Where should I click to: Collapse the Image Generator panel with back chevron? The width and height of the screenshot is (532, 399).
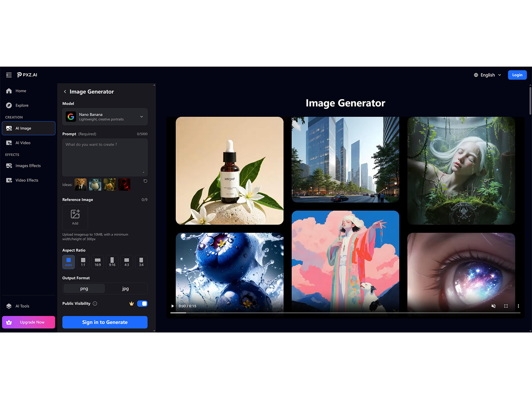(x=65, y=91)
